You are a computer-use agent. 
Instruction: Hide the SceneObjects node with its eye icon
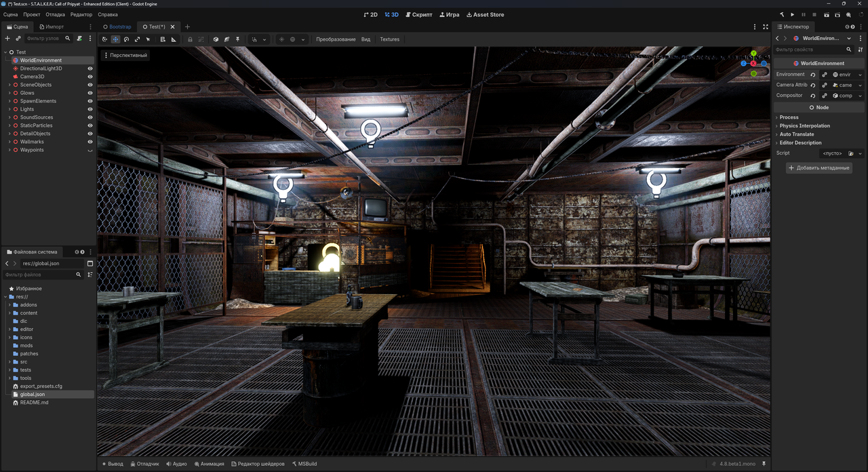90,85
